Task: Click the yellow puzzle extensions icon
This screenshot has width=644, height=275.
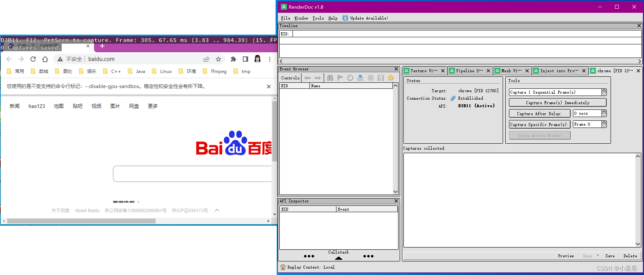Action: [391, 78]
